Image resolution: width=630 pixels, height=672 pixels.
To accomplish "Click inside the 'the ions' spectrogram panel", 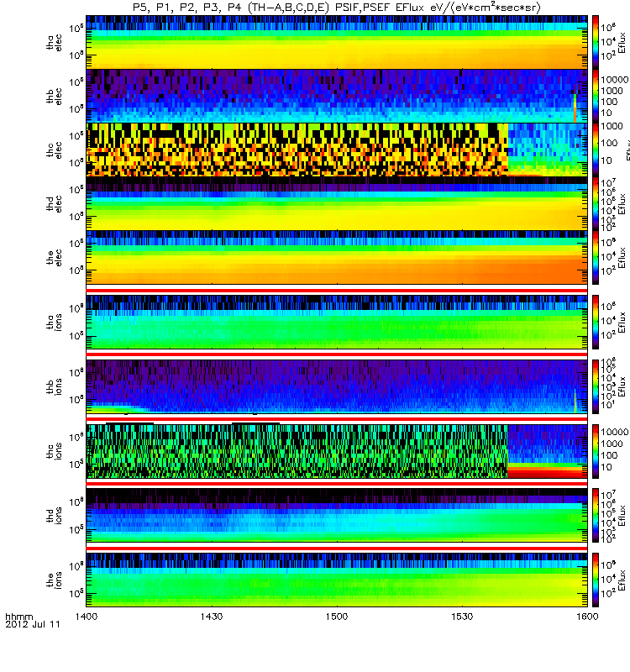I will pyautogui.click(x=337, y=580).
